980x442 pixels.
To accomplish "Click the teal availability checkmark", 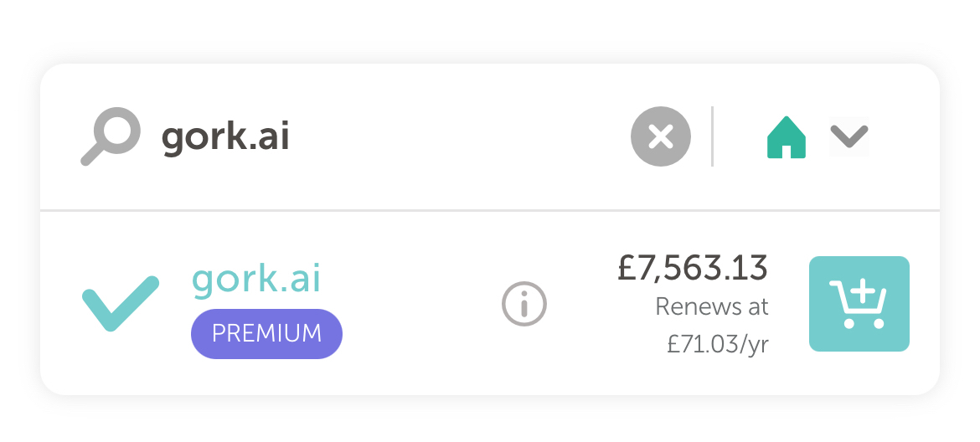I will point(121,302).
